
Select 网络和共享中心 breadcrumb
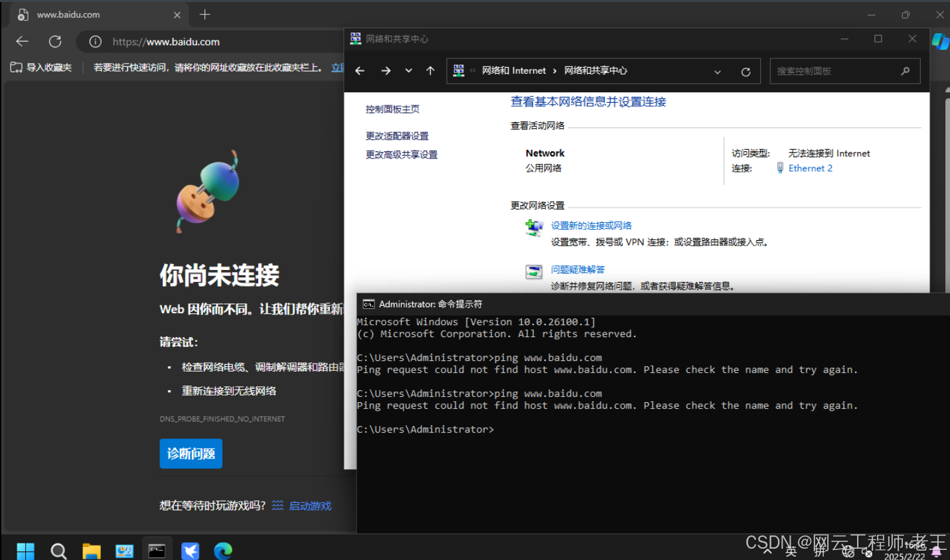[x=595, y=70]
